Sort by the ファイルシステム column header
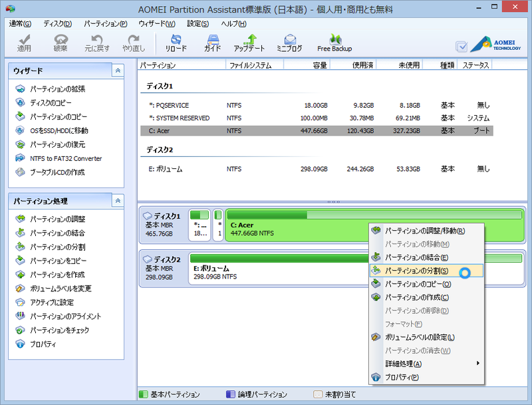This screenshot has height=405, width=532. [255, 65]
